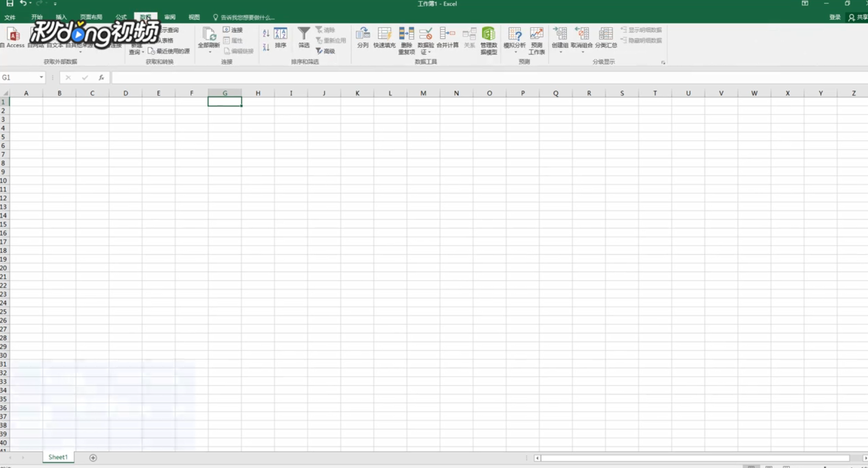Open What-If Analysis (模拟分析) menu

pos(514,39)
